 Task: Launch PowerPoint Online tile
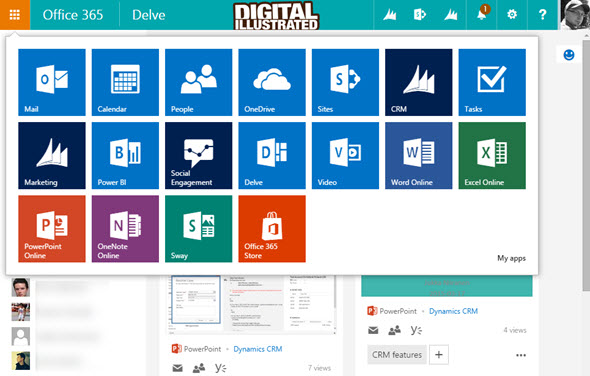52,229
